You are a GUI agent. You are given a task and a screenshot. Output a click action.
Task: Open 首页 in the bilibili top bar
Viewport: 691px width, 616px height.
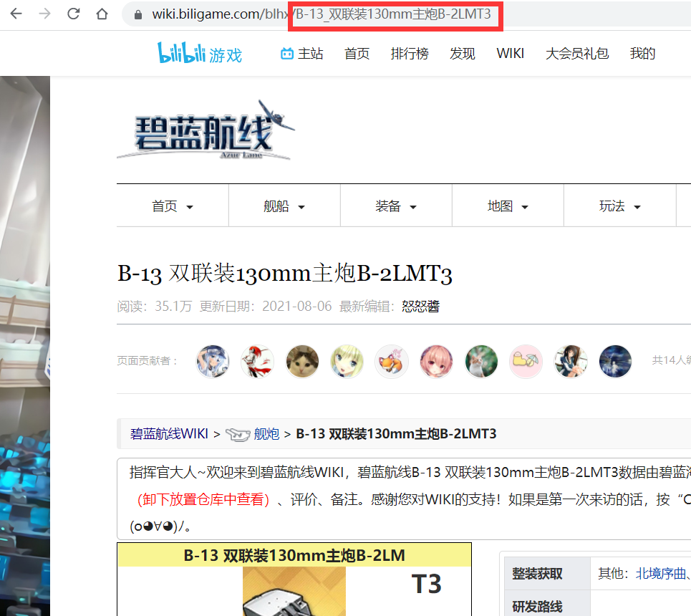click(x=357, y=53)
